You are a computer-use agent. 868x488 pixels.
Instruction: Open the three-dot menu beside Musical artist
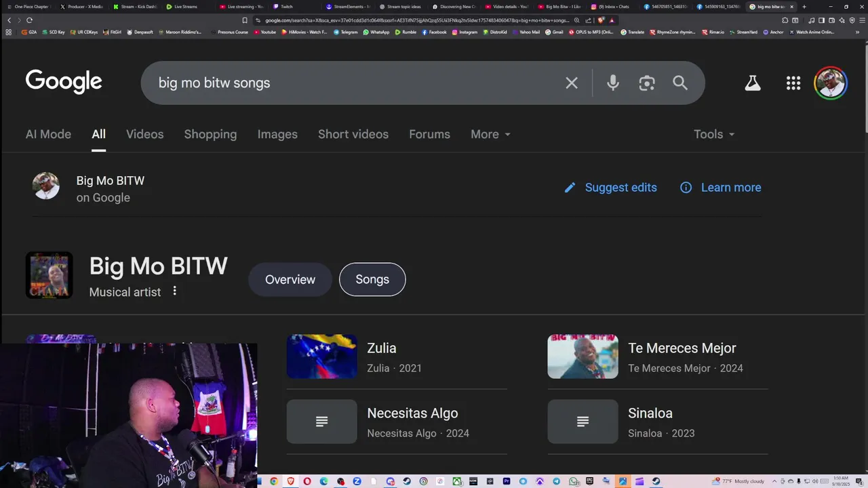coord(174,291)
